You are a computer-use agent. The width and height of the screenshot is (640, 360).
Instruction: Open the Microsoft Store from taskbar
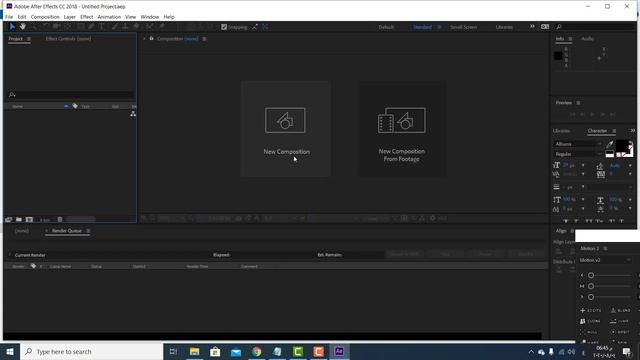tap(215, 351)
